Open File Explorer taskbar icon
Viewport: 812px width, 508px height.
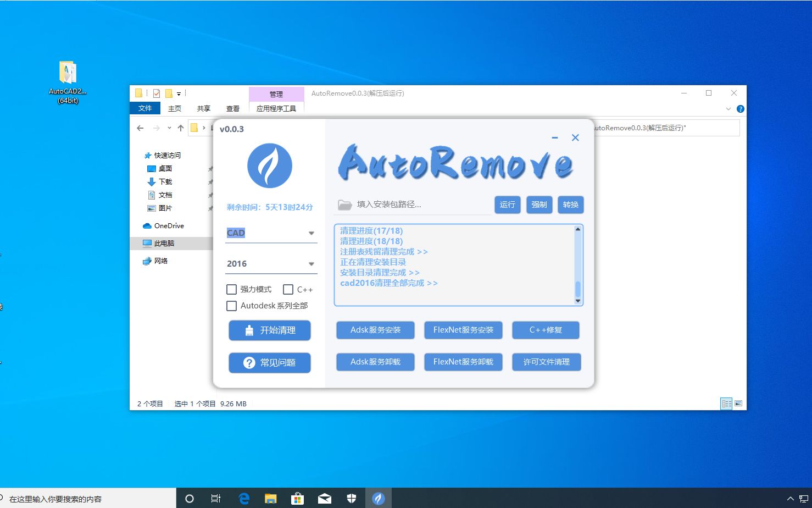[x=270, y=499]
